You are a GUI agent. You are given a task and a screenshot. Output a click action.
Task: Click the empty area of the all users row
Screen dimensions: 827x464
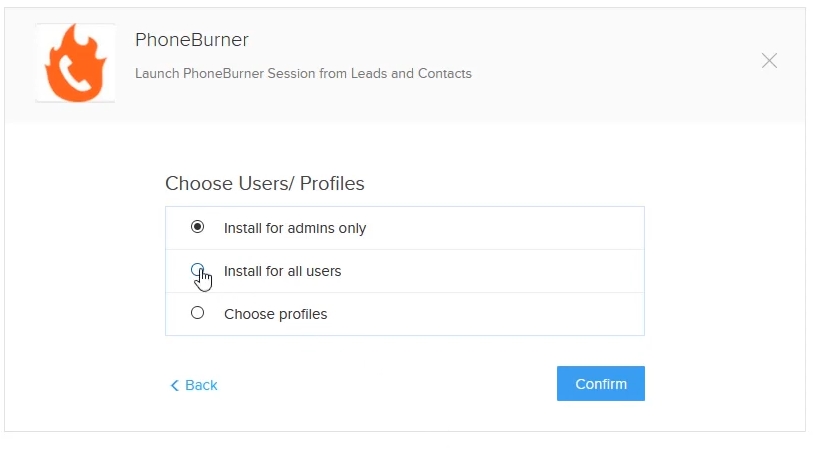tap(491, 271)
